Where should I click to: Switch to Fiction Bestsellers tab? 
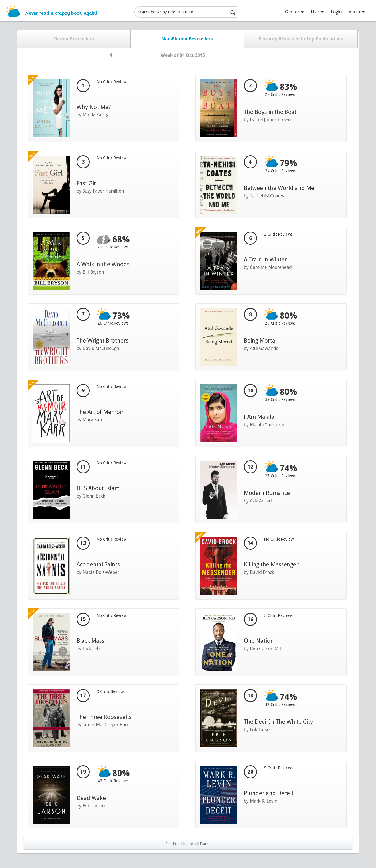[73, 39]
